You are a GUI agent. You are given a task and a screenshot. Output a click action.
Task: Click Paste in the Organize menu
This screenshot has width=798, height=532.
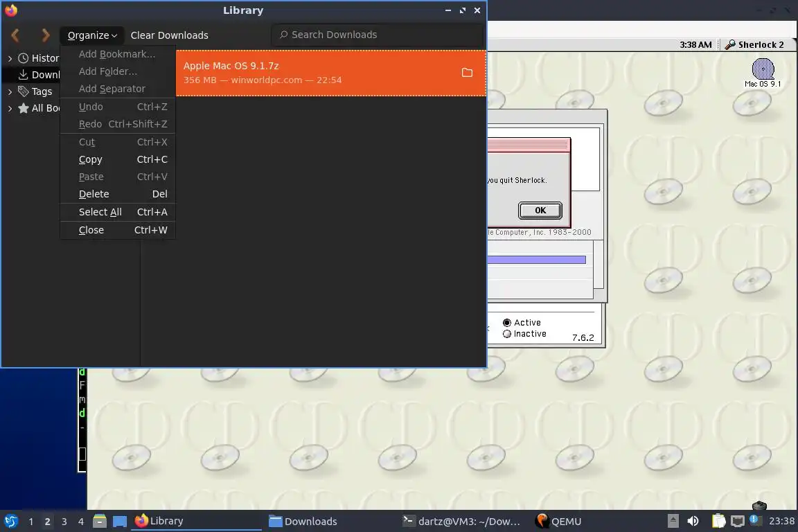point(118,177)
